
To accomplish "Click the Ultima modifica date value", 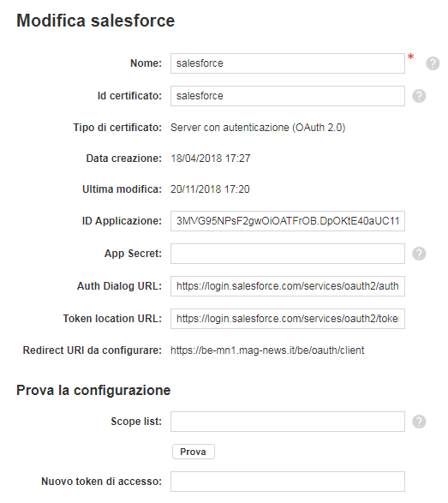I will coord(210,189).
